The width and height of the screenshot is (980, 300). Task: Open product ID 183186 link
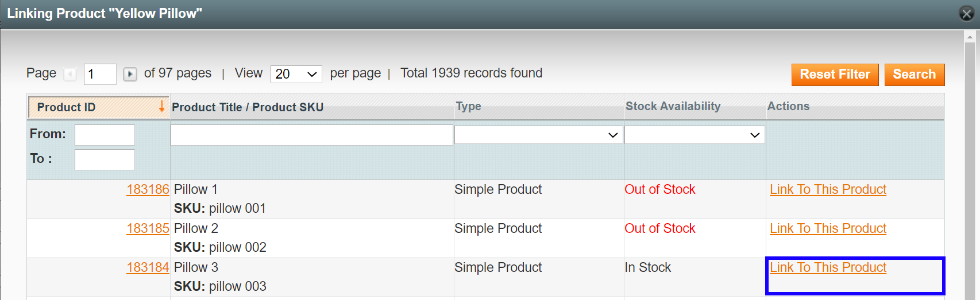click(148, 189)
